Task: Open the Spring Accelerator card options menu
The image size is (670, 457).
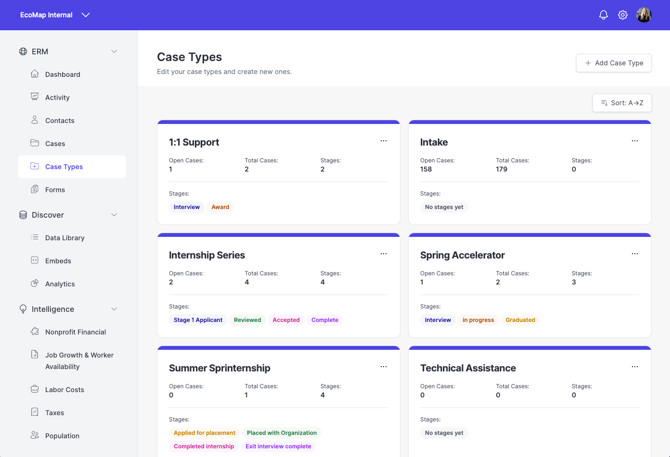Action: coord(635,253)
